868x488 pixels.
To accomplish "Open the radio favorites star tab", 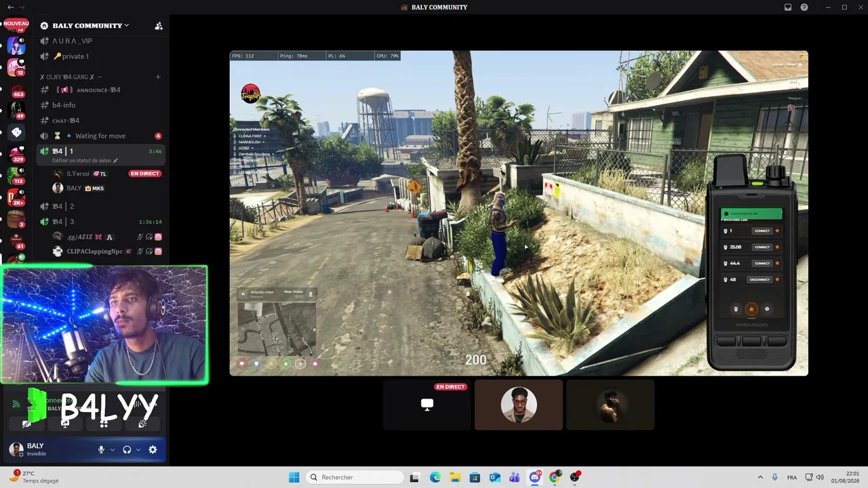I will tap(751, 309).
